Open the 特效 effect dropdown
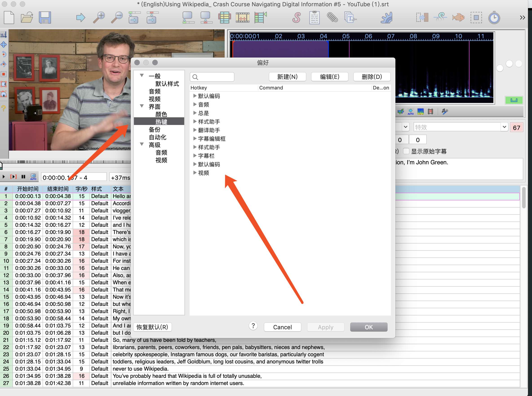 tap(504, 127)
